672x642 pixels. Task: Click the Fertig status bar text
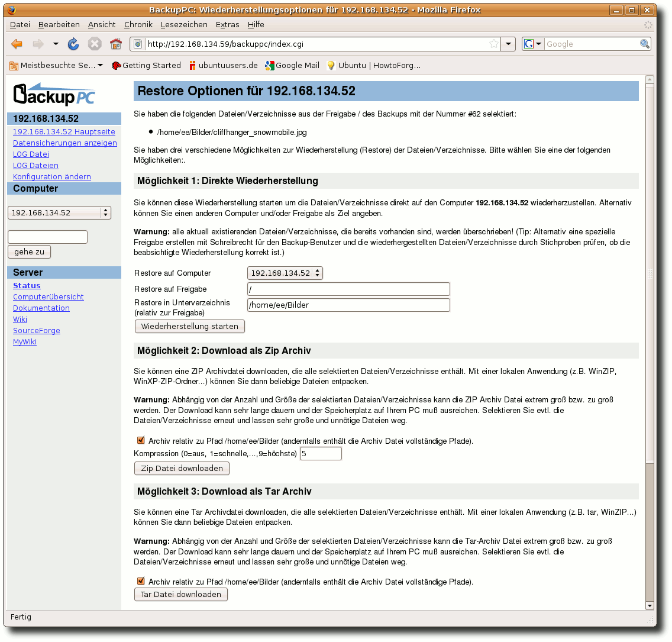(21, 617)
